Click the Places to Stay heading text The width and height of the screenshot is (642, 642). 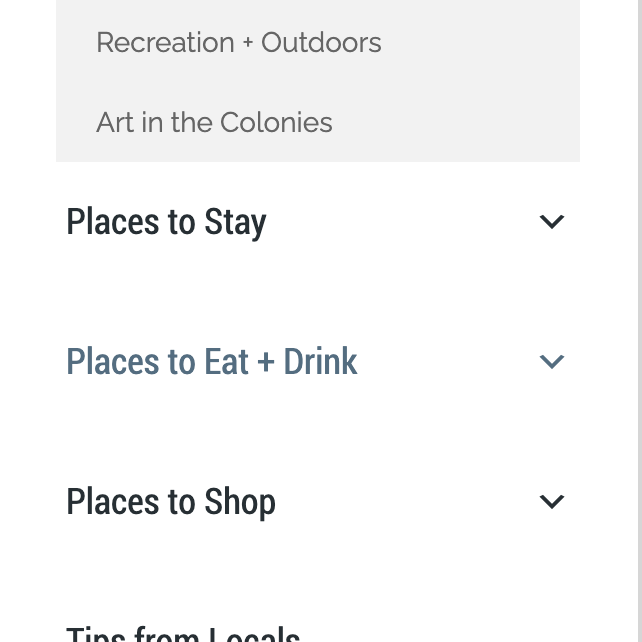point(166,222)
